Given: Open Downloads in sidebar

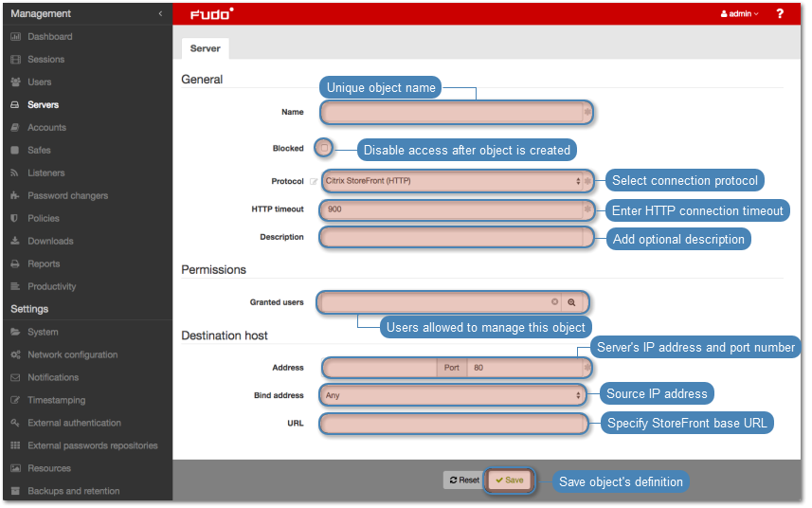Looking at the screenshot, I should pos(51,241).
